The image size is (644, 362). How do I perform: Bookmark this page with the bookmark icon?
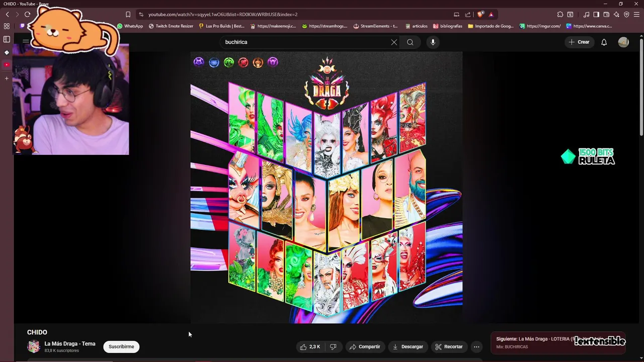pyautogui.click(x=128, y=15)
